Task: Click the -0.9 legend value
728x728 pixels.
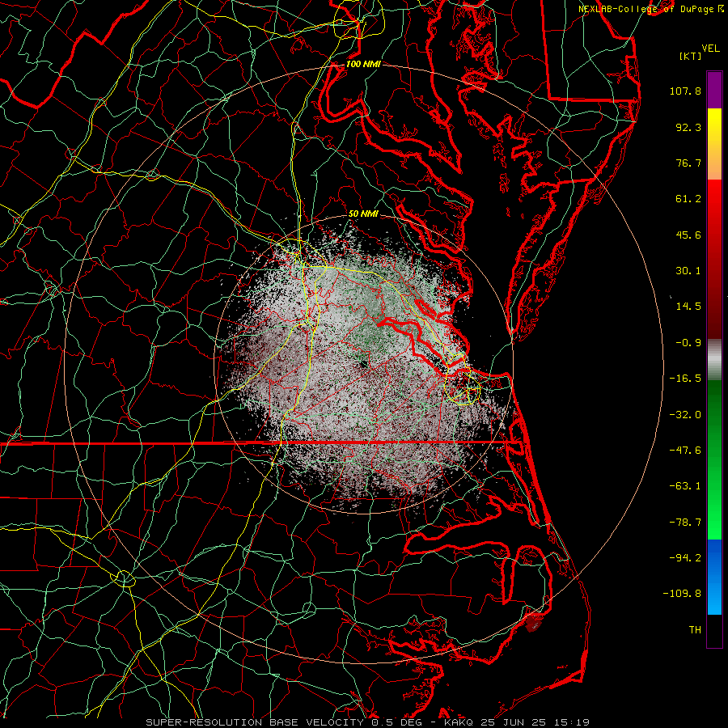Action: click(x=688, y=343)
